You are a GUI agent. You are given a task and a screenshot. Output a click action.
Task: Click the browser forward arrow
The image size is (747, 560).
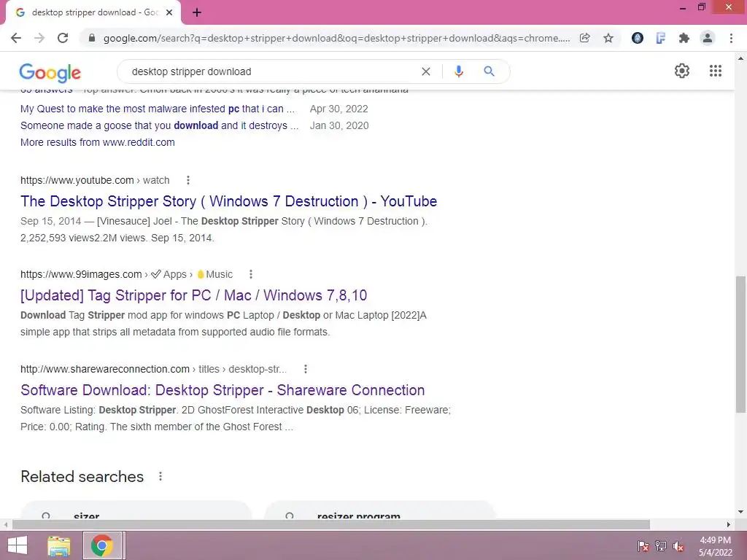[39, 38]
